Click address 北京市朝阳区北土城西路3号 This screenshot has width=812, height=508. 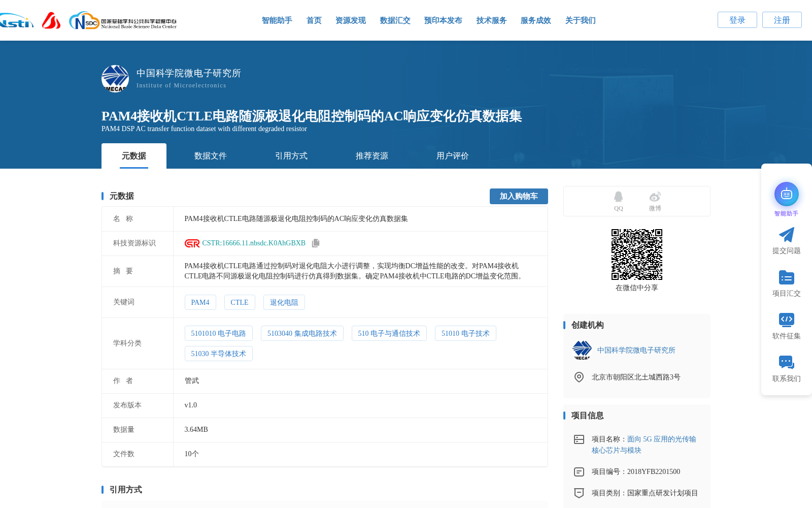click(636, 377)
